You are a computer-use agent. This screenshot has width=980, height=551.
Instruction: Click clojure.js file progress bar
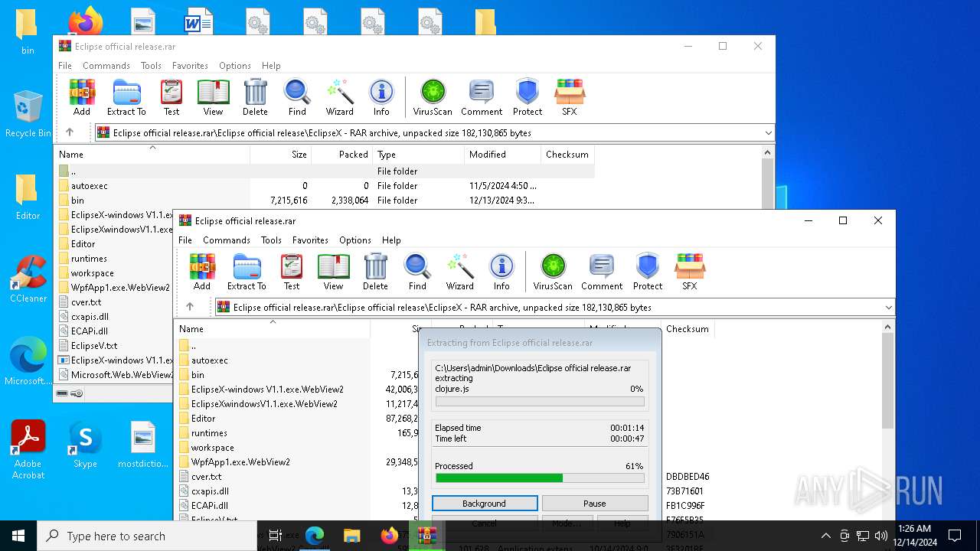pyautogui.click(x=540, y=401)
